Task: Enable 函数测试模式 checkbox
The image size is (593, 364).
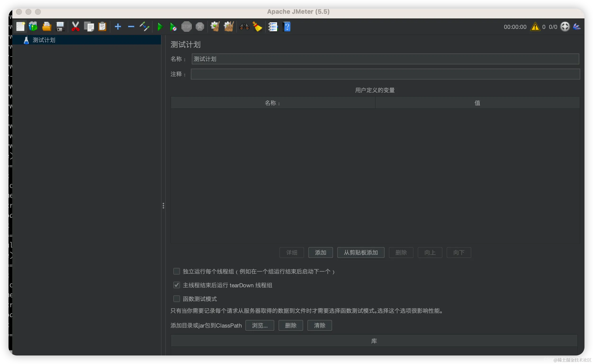Action: coord(177,299)
